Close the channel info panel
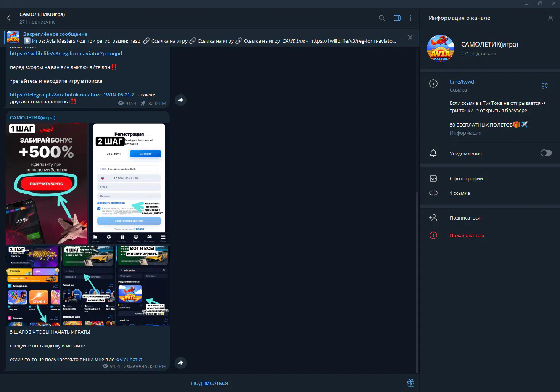Screen dimensions: 560x392 (x=550, y=18)
